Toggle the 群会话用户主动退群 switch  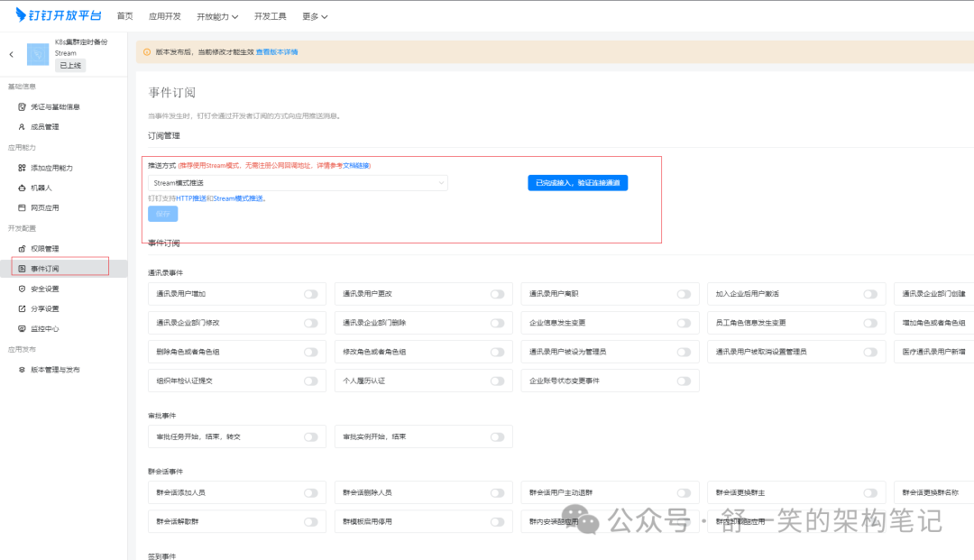coord(684,493)
